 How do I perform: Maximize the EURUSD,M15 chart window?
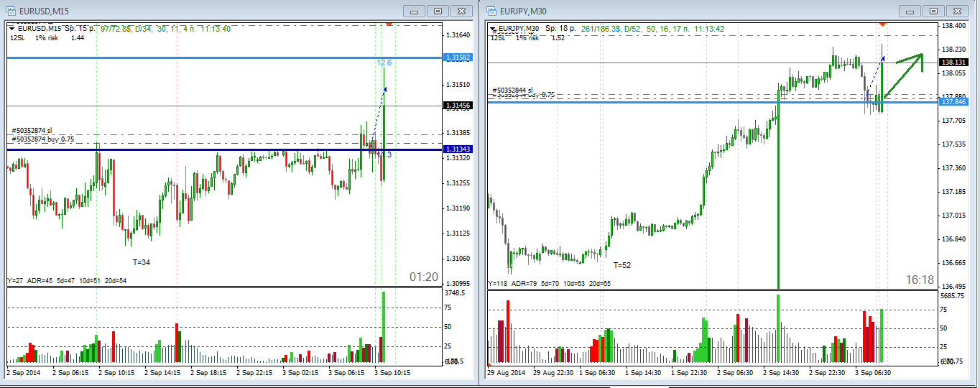(x=437, y=11)
